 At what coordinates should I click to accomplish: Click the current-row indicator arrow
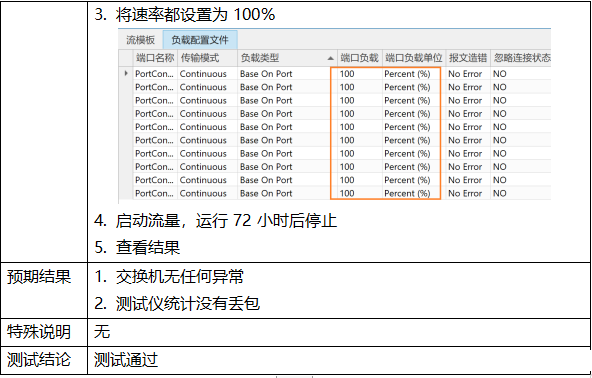coord(126,73)
